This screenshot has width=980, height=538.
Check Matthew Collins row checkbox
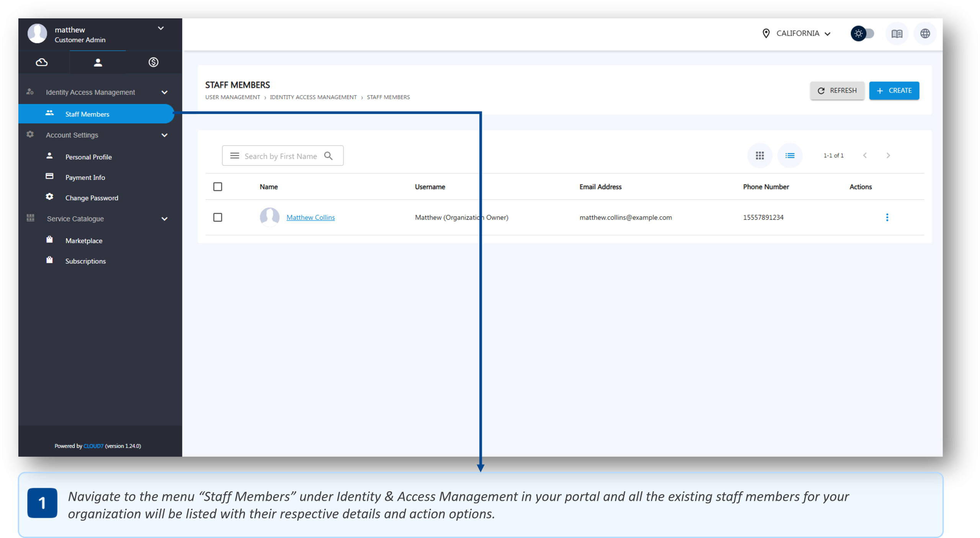pyautogui.click(x=217, y=217)
